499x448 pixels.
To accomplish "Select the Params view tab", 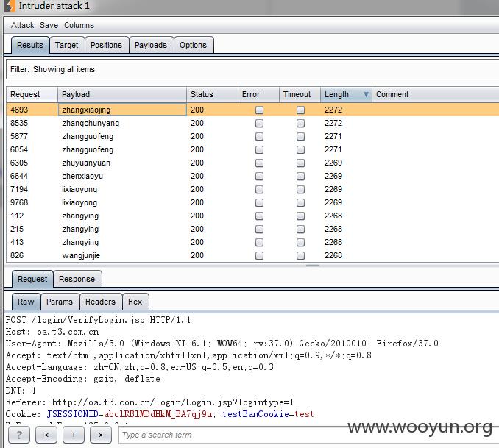I will (60, 302).
